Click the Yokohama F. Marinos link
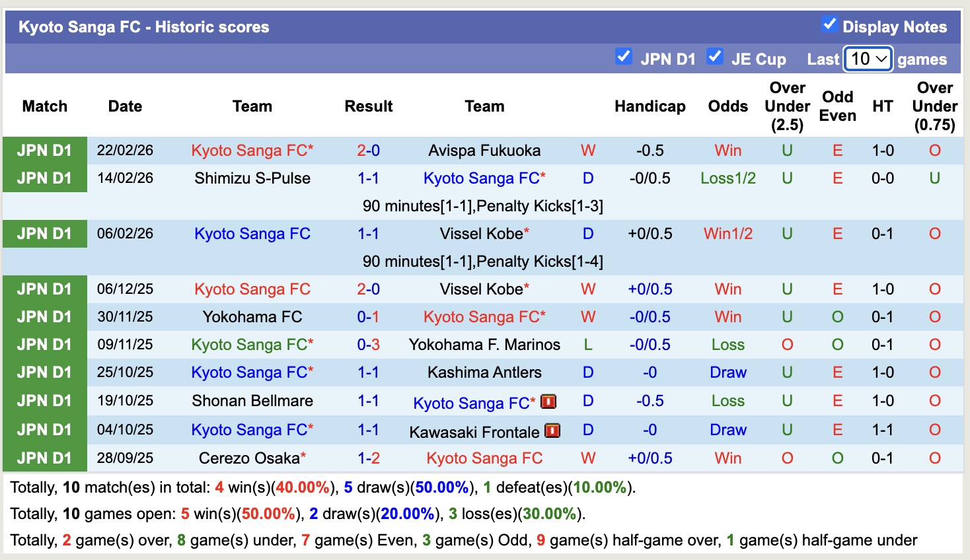 (x=484, y=344)
